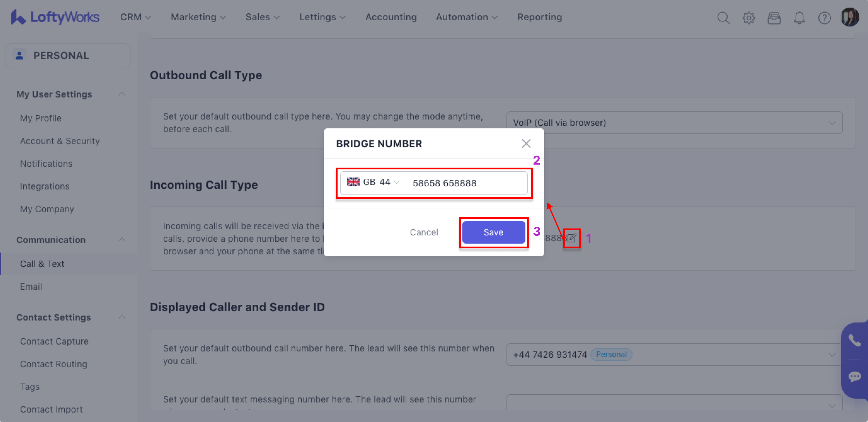Click the help question mark icon
This screenshot has height=422, width=868.
pyautogui.click(x=824, y=17)
